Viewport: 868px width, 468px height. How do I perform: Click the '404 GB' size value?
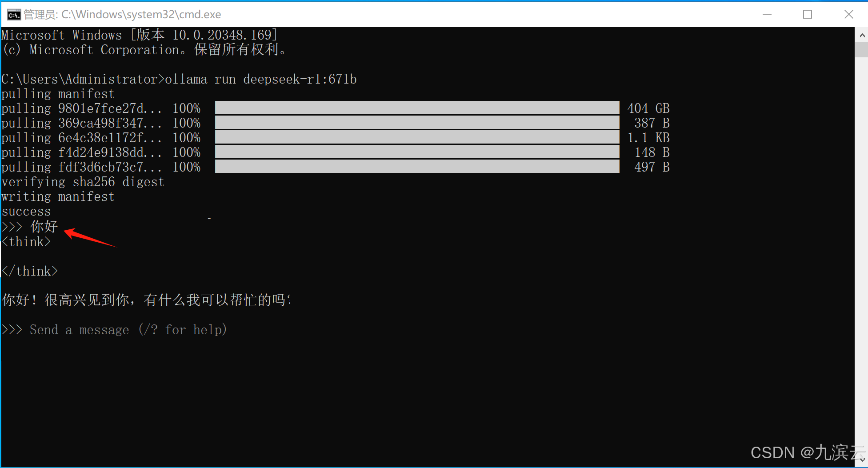(648, 108)
